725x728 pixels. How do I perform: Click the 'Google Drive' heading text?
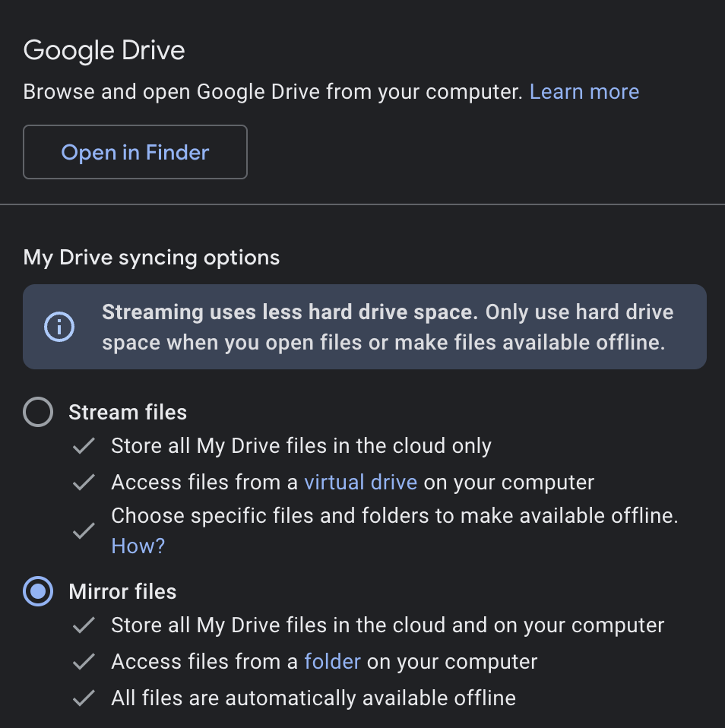coord(104,50)
